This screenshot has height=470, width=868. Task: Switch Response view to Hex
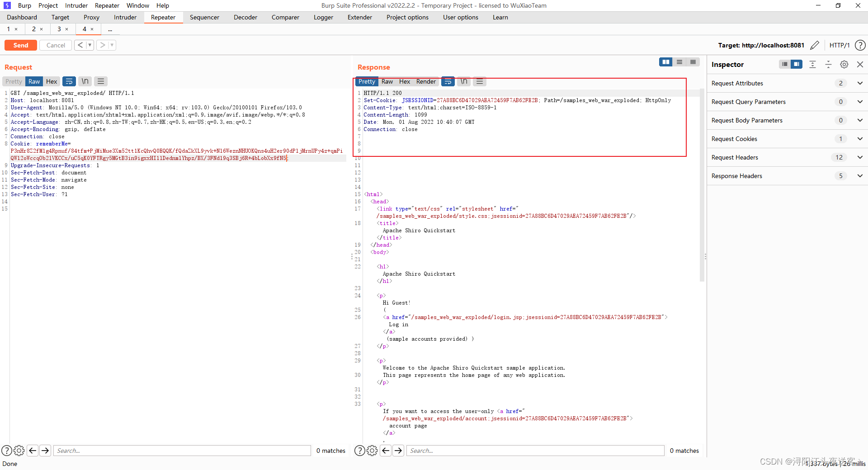405,81
